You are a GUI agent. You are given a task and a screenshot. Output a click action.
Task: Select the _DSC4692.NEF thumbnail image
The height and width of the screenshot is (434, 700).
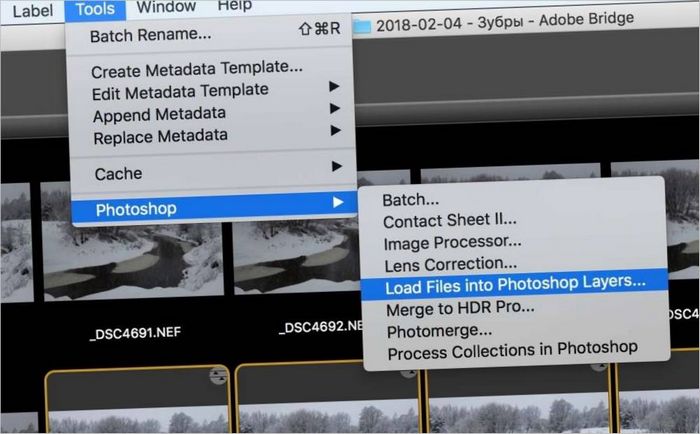297,257
